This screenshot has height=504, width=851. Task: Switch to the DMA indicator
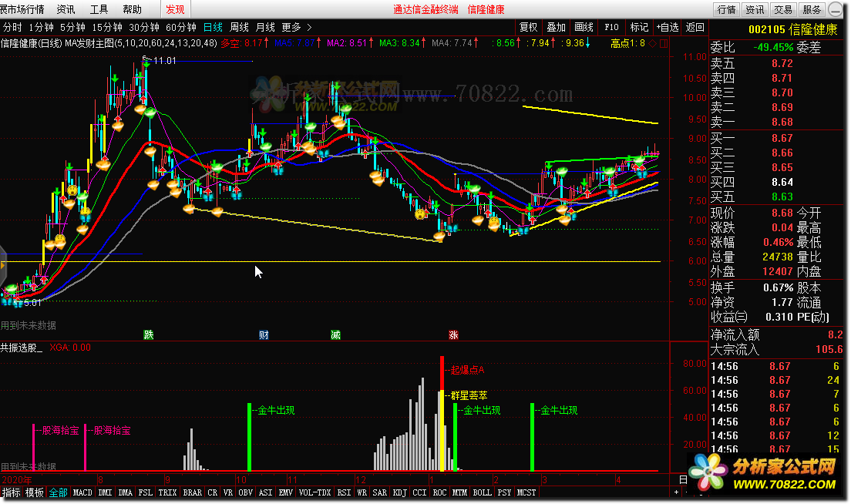coord(126,492)
